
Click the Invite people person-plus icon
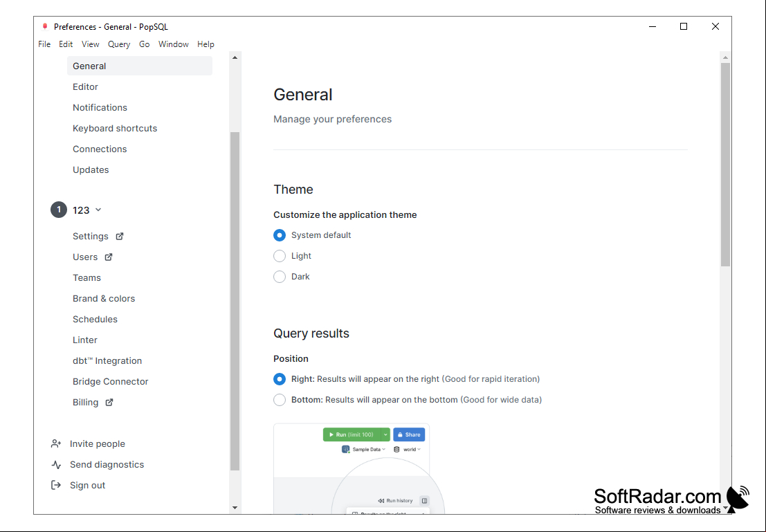tap(56, 443)
